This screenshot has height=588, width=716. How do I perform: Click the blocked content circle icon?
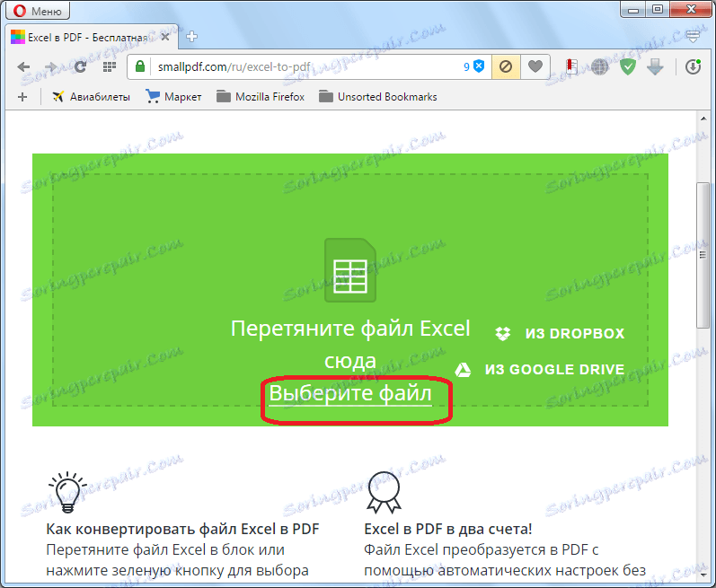[x=506, y=67]
